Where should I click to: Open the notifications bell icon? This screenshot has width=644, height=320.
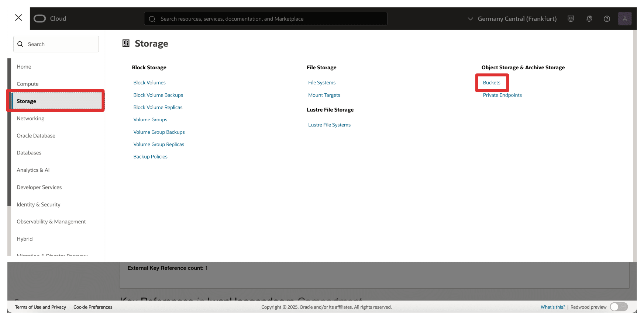(x=589, y=19)
